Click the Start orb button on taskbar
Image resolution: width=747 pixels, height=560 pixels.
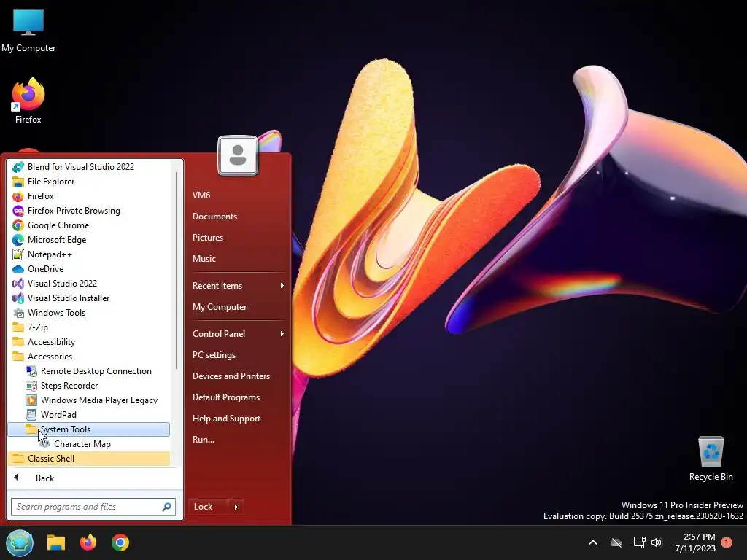[20, 542]
